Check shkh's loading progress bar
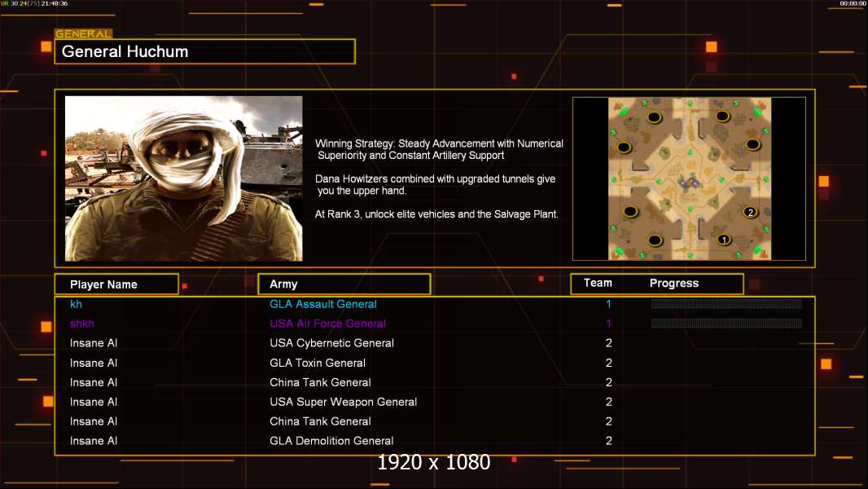The height and width of the screenshot is (489, 868). coord(726,324)
